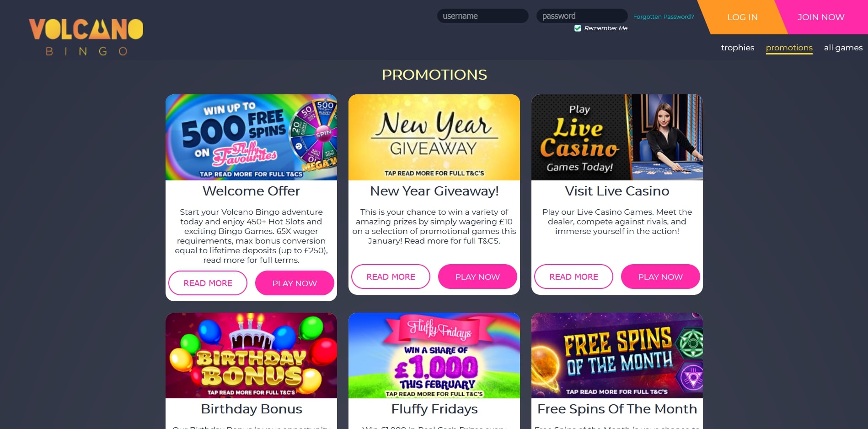Toggle the Remember Me checkbox
This screenshot has height=429, width=868.
pos(578,28)
